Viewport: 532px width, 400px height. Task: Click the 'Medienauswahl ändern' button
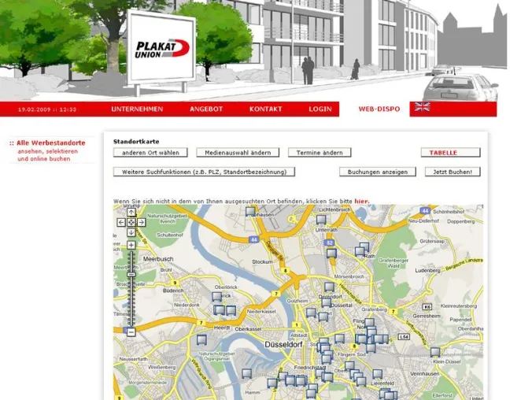pyautogui.click(x=238, y=153)
